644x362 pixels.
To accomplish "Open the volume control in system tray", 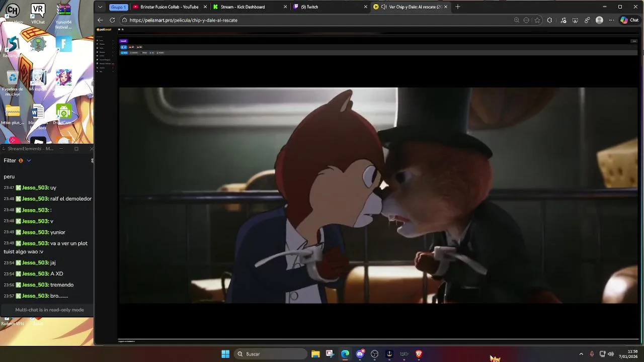I will (611, 354).
